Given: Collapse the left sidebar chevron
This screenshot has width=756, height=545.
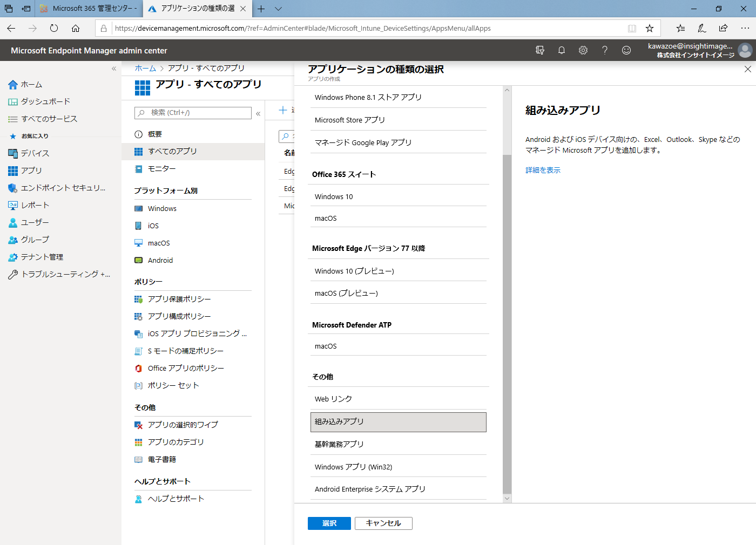Looking at the screenshot, I should (x=114, y=69).
